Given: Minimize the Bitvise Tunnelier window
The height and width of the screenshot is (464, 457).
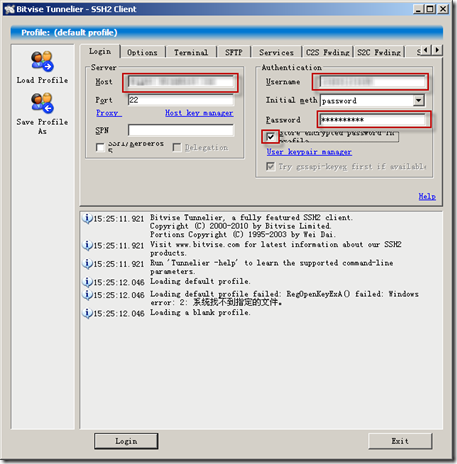Looking at the screenshot, I should click(x=418, y=9).
